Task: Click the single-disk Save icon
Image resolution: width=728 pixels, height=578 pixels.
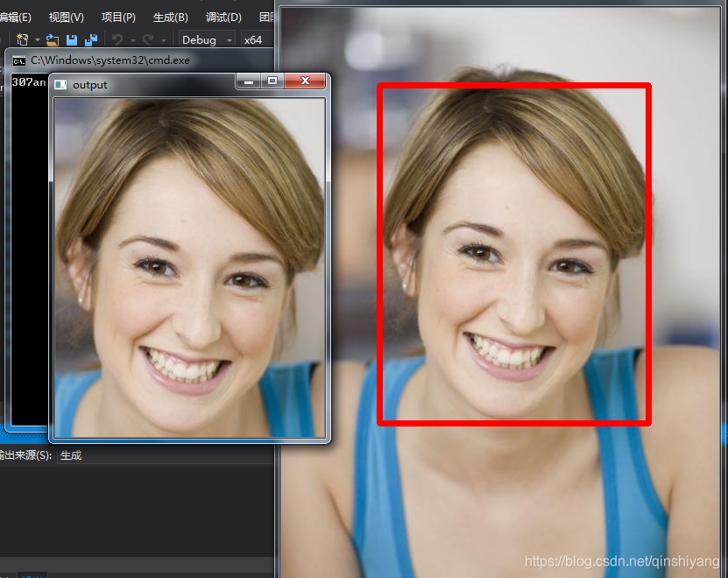Action: [72, 40]
